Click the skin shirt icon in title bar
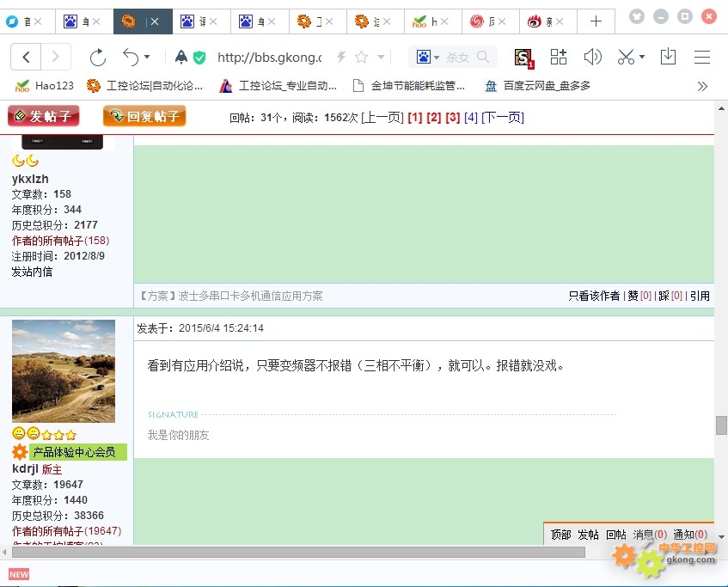The height and width of the screenshot is (587, 728). pyautogui.click(x=637, y=16)
